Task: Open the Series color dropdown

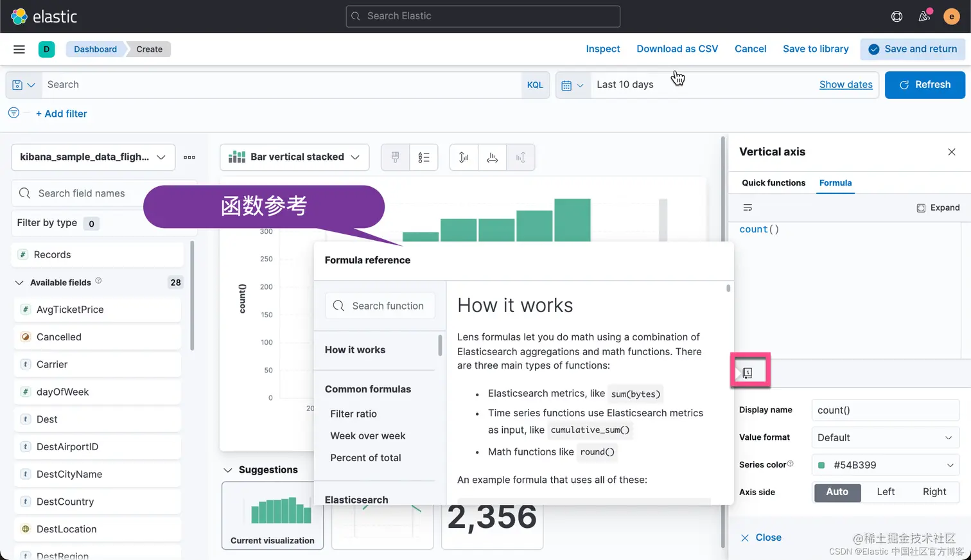Action: [885, 465]
